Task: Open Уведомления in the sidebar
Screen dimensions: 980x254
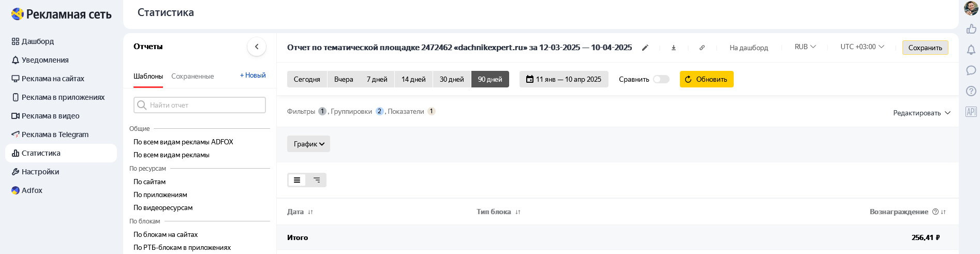Action: (40, 60)
